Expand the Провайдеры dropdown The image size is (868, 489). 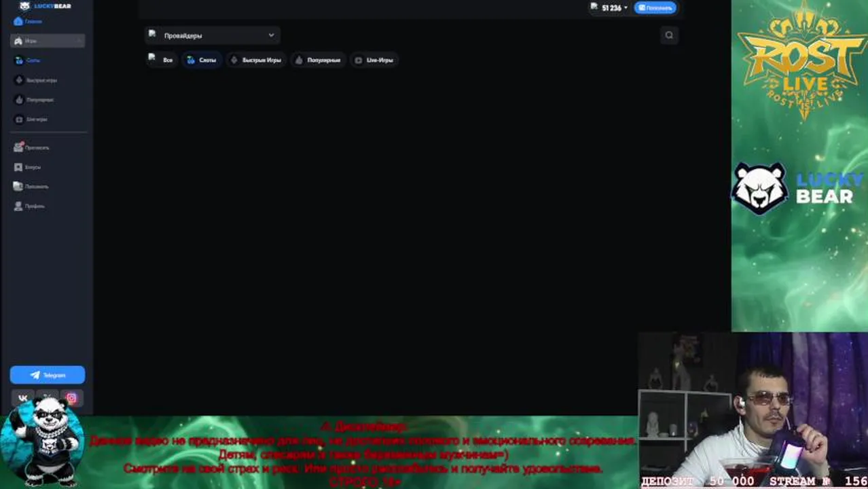[212, 35]
